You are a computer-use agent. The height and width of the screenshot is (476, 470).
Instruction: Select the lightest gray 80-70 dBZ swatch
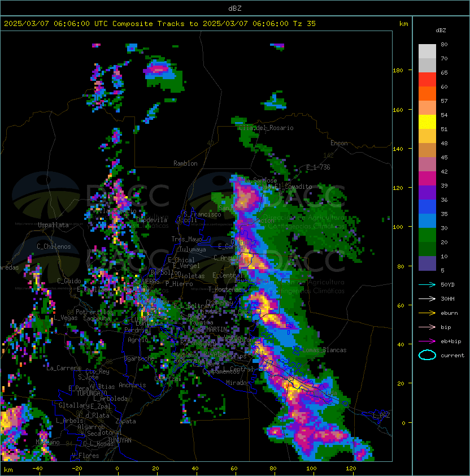427,51
